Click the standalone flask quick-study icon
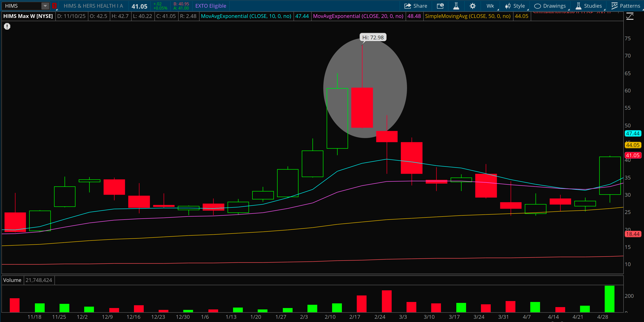 coord(456,6)
